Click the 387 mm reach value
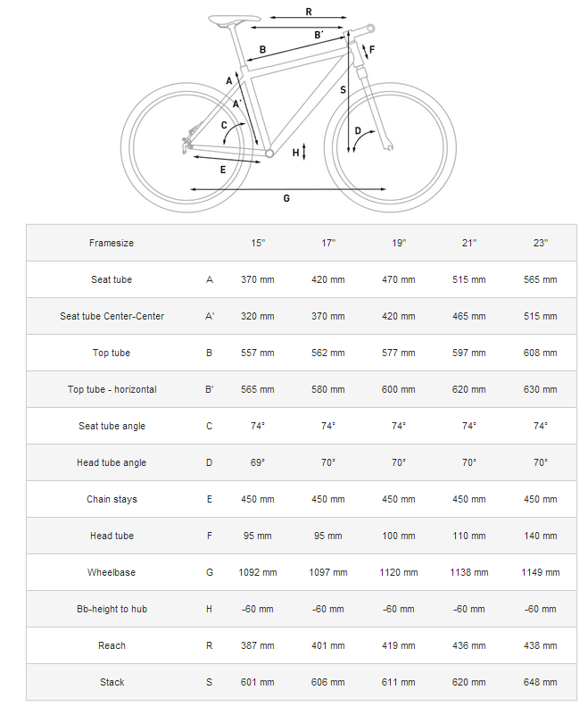 (x=258, y=645)
